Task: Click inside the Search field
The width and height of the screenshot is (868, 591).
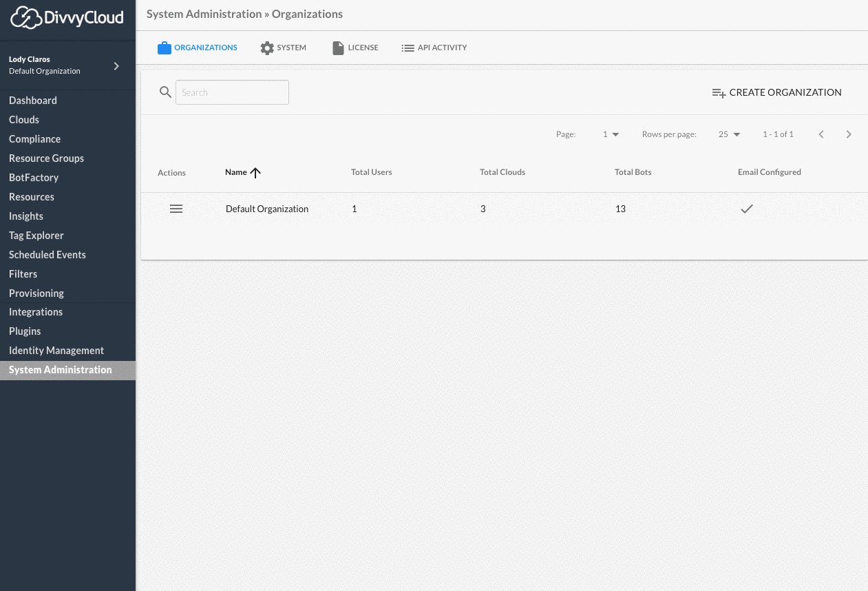Action: [x=232, y=92]
